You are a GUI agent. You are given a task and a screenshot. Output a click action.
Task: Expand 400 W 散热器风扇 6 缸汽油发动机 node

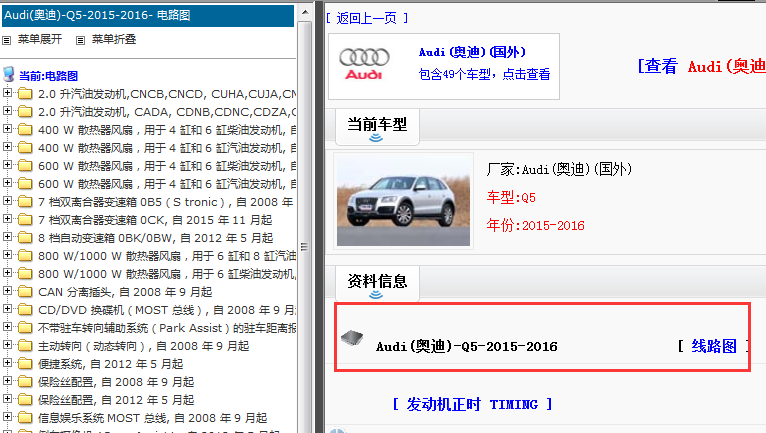click(7, 147)
